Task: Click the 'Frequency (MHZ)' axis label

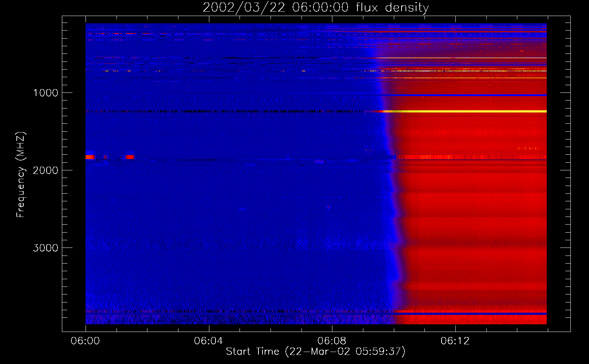Action: [21, 174]
